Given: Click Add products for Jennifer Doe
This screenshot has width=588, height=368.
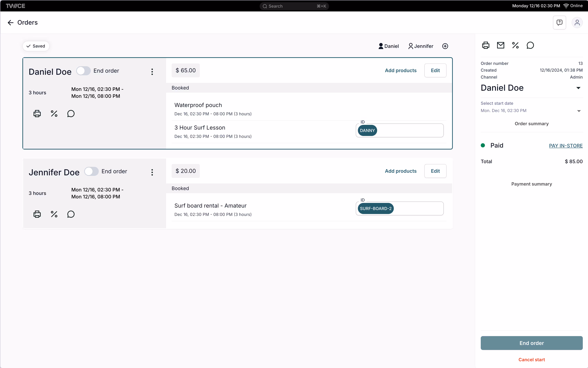Looking at the screenshot, I should coord(400,171).
